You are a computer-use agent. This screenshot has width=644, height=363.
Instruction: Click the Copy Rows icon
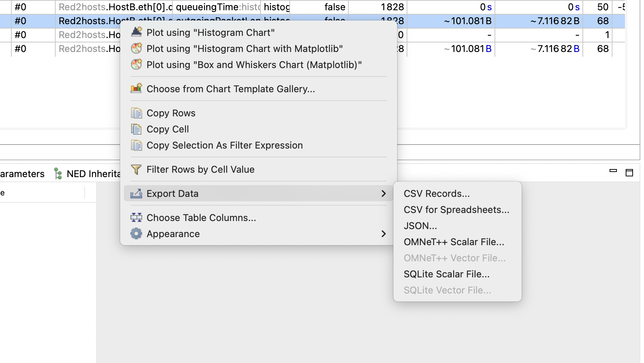(x=136, y=113)
